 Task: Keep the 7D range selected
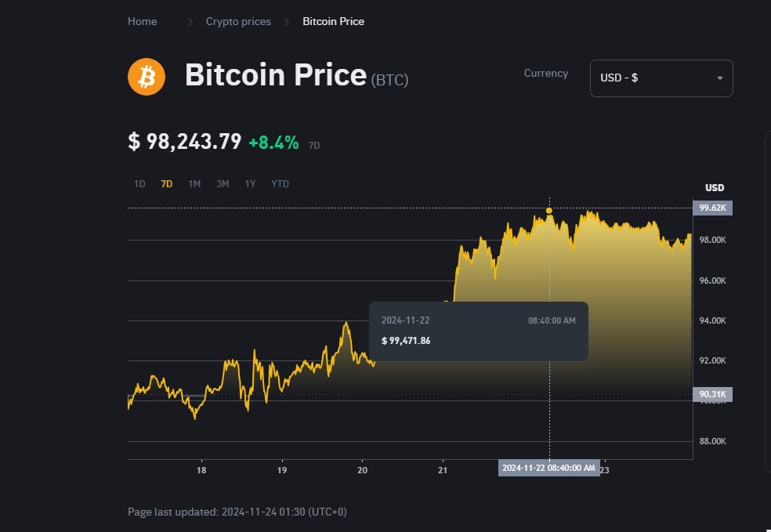[166, 183]
